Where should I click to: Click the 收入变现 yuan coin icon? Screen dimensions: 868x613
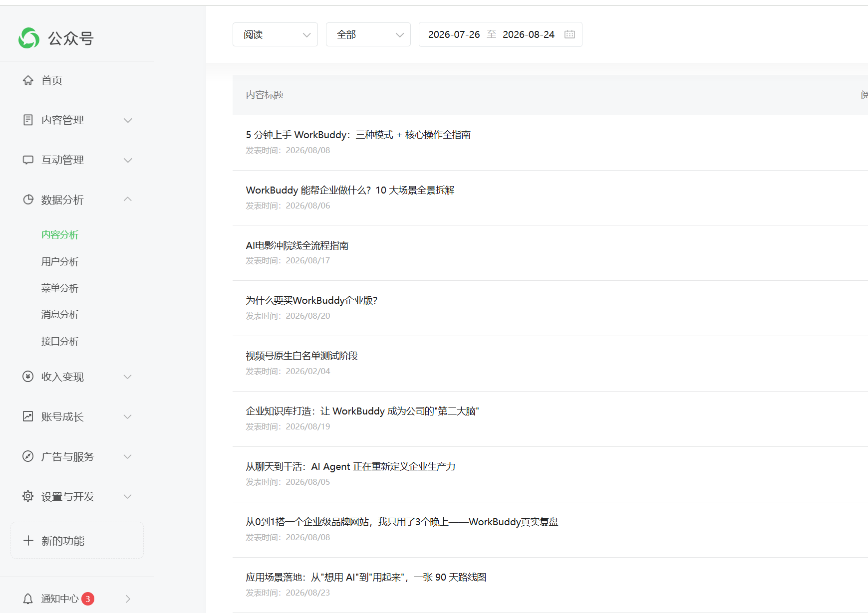(x=28, y=377)
